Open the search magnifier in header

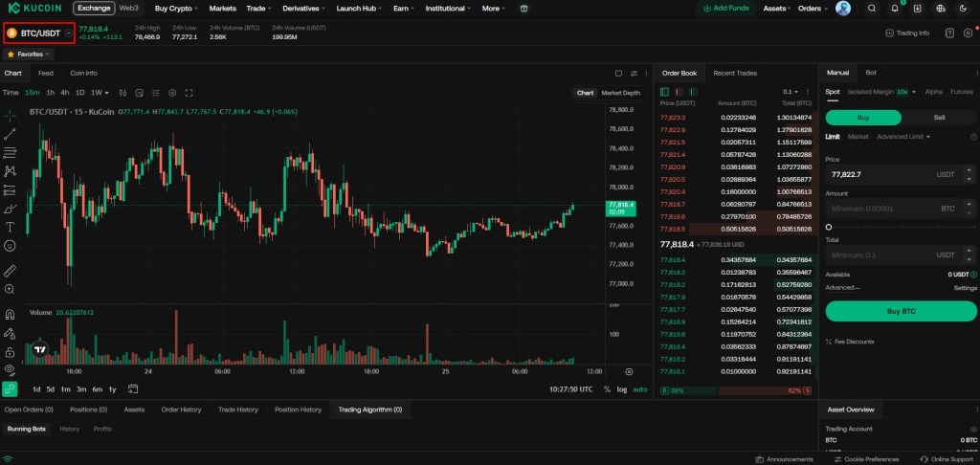872,8
